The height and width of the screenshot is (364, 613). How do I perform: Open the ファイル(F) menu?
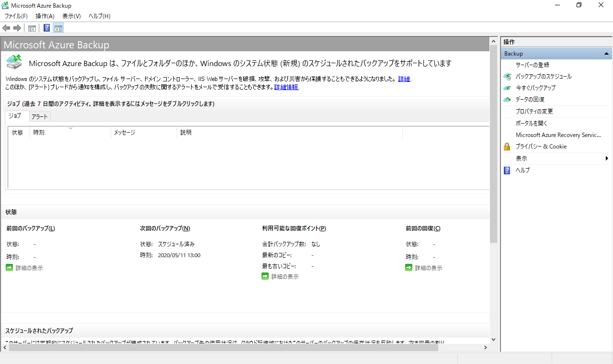(16, 16)
